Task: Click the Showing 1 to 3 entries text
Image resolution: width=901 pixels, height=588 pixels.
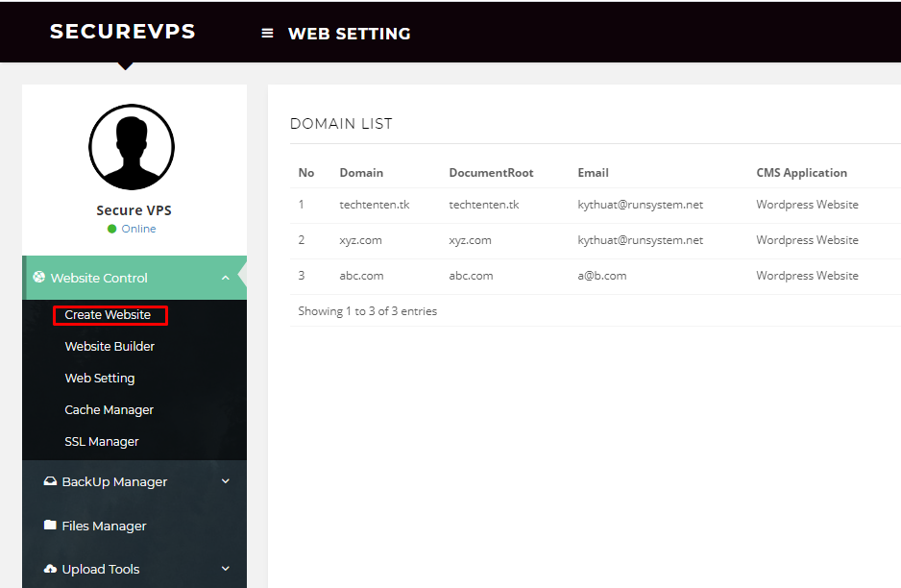Action: (367, 311)
